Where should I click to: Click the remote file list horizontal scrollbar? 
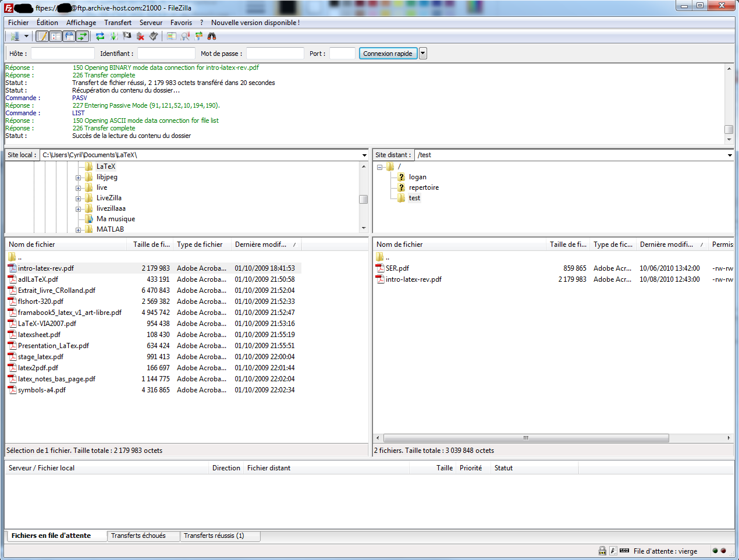525,438
